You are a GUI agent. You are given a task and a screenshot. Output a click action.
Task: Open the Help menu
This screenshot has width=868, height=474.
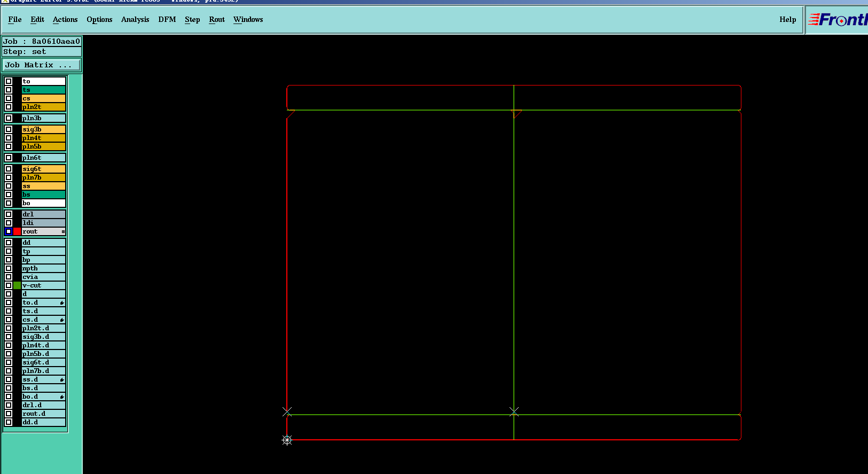[x=788, y=20]
